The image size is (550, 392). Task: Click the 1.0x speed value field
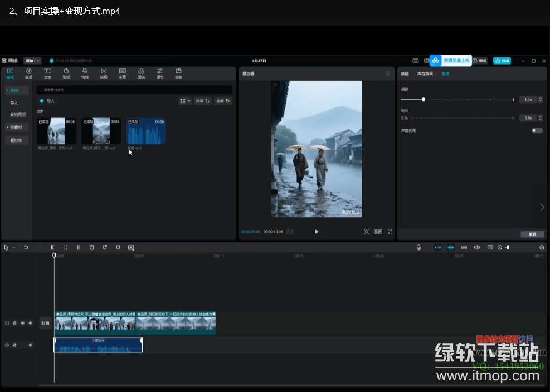[x=528, y=100]
